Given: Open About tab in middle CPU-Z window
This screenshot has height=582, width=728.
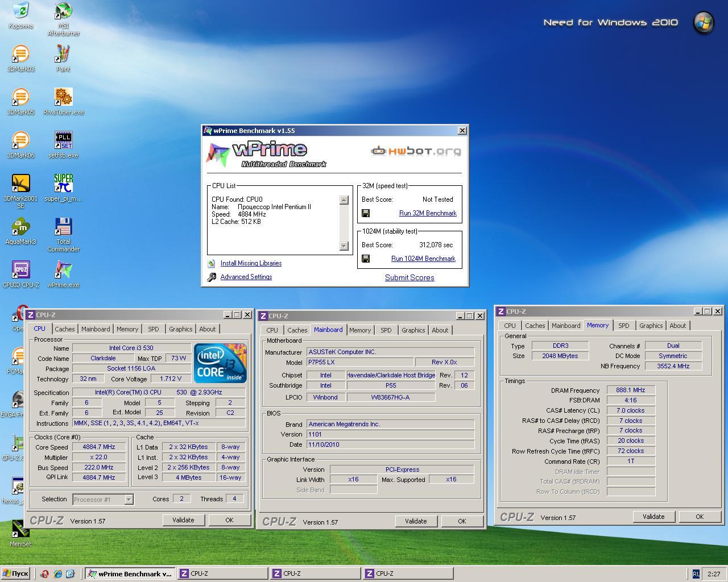Looking at the screenshot, I should tap(440, 330).
